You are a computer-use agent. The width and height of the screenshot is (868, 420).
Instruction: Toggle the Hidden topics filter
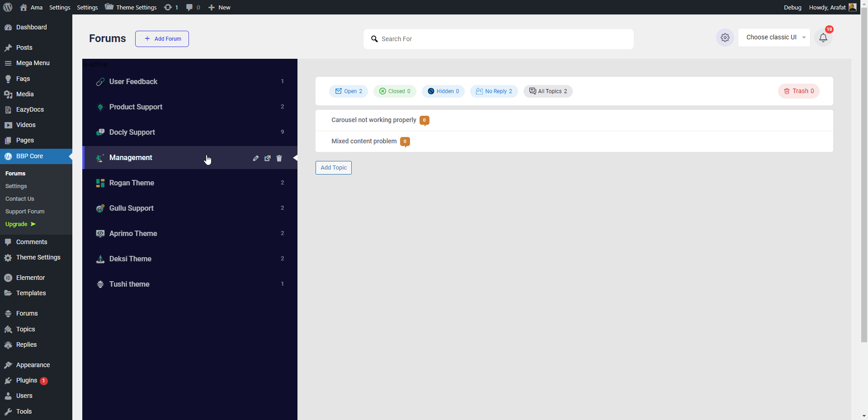click(443, 91)
